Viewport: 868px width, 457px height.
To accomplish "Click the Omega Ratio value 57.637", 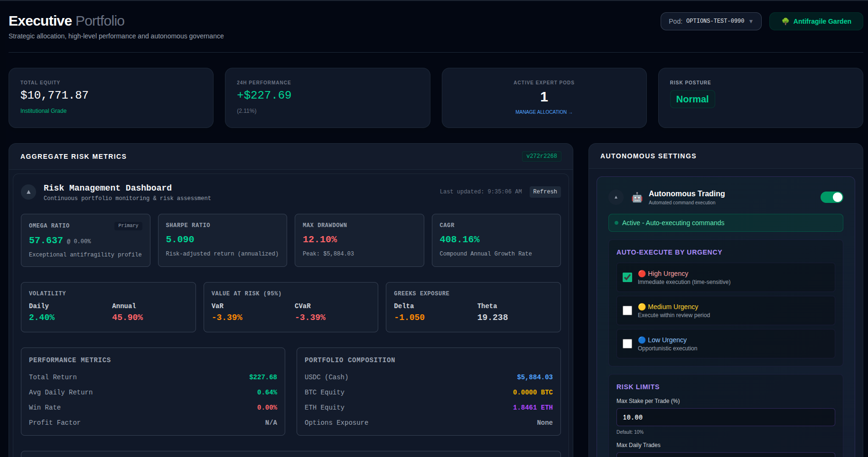I will pyautogui.click(x=46, y=240).
